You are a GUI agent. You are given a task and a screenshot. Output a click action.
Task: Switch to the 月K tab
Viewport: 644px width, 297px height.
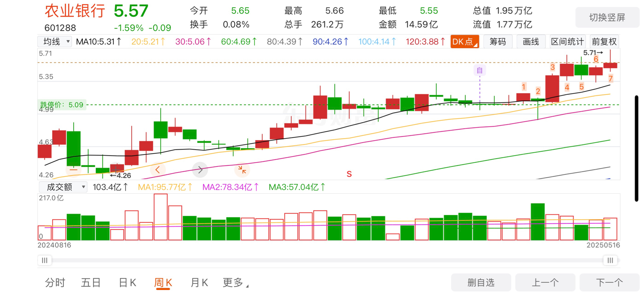tap(199, 283)
